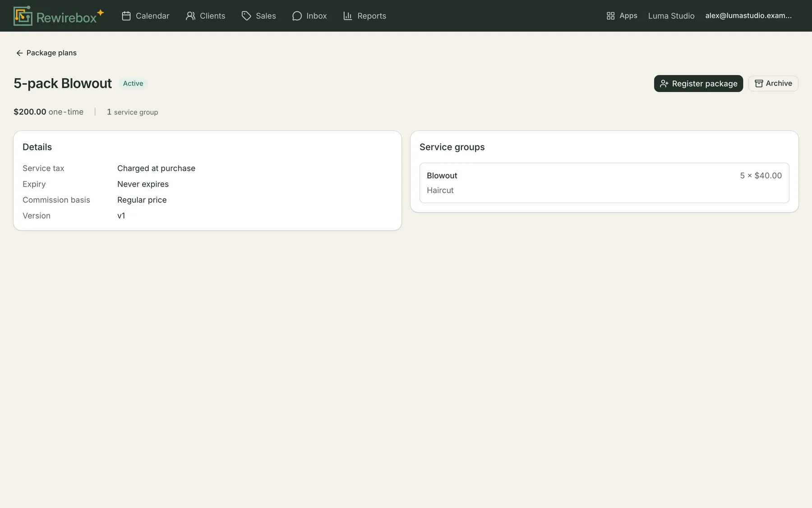Click the Commission basis label

pyautogui.click(x=56, y=200)
